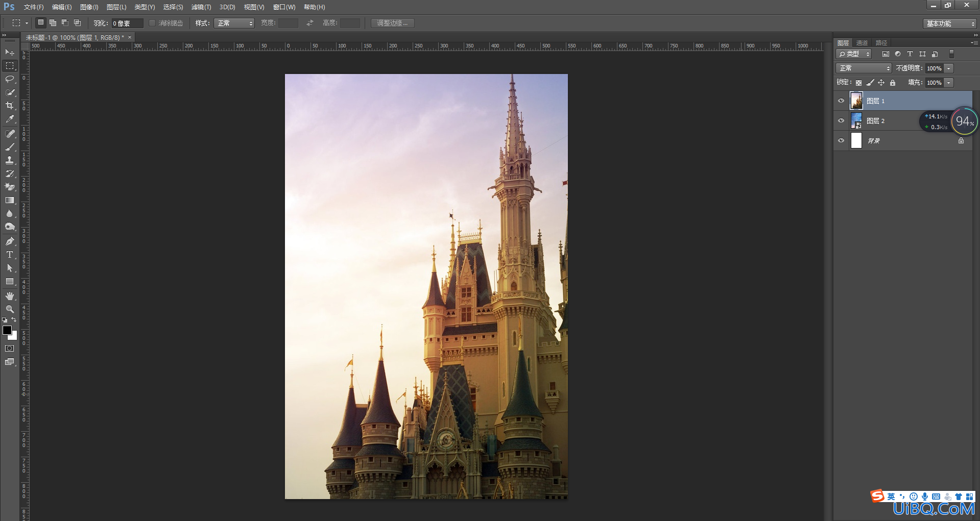Screen dimensions: 980x521
Task: Filter layers by smart objects
Action: point(935,54)
